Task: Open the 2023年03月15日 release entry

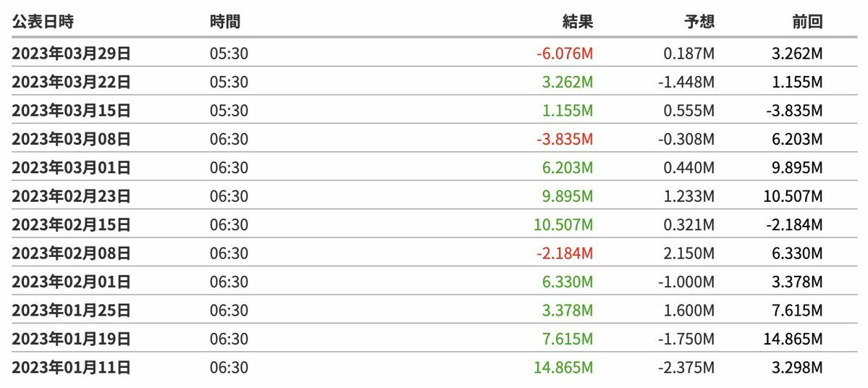Action: coord(71,110)
